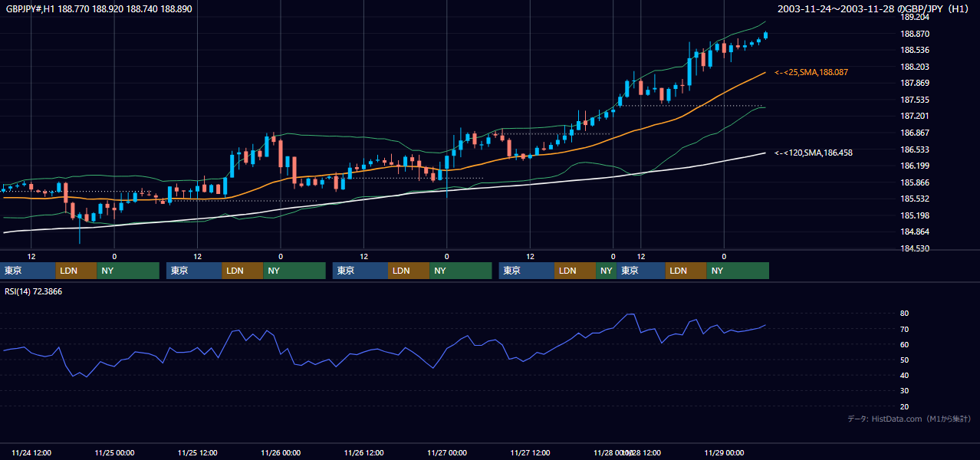Click price axis value 186.533
Viewport: 980px width, 460px height.
pyautogui.click(x=914, y=149)
